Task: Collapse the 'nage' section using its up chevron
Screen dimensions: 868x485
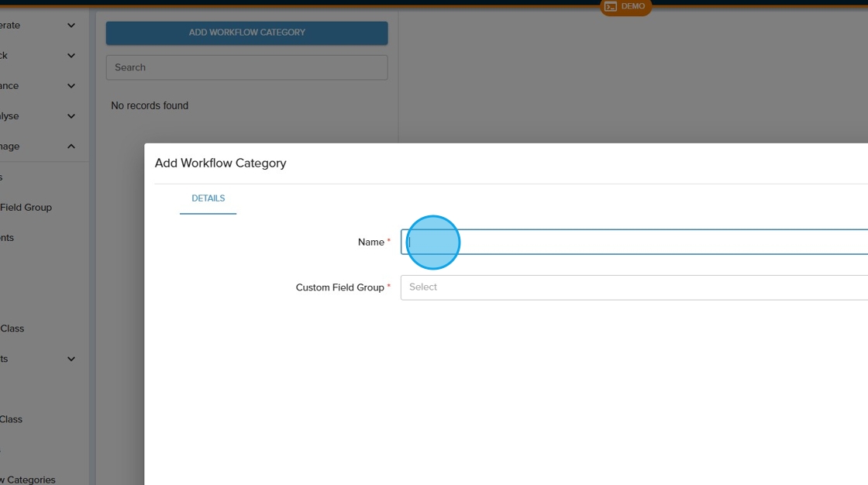Action: point(71,146)
